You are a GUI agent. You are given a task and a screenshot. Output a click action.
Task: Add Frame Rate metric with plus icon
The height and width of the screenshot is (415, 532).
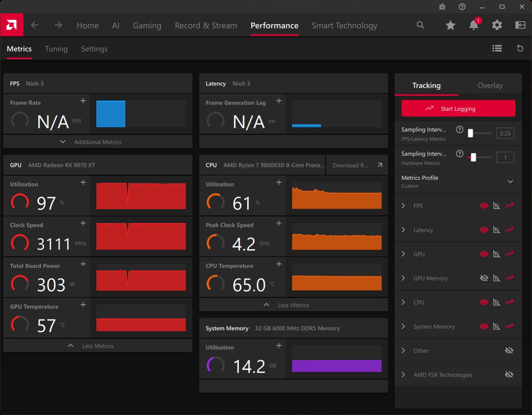[83, 101]
